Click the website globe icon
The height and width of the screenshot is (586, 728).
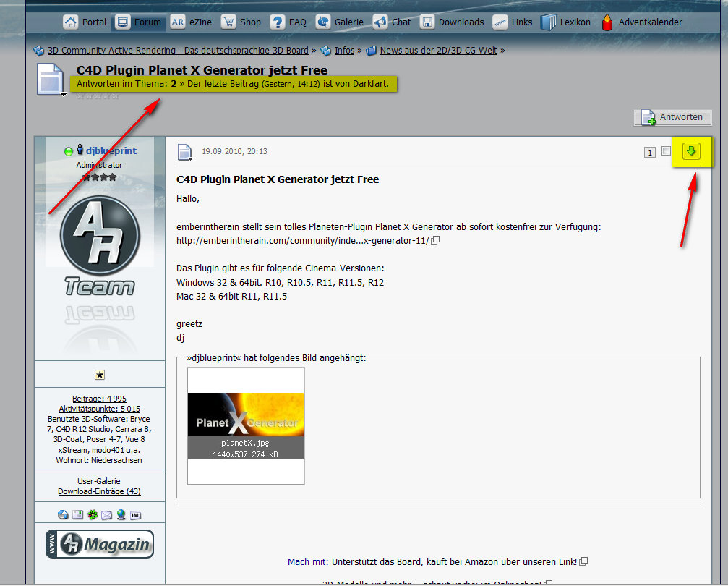pyautogui.click(x=121, y=514)
